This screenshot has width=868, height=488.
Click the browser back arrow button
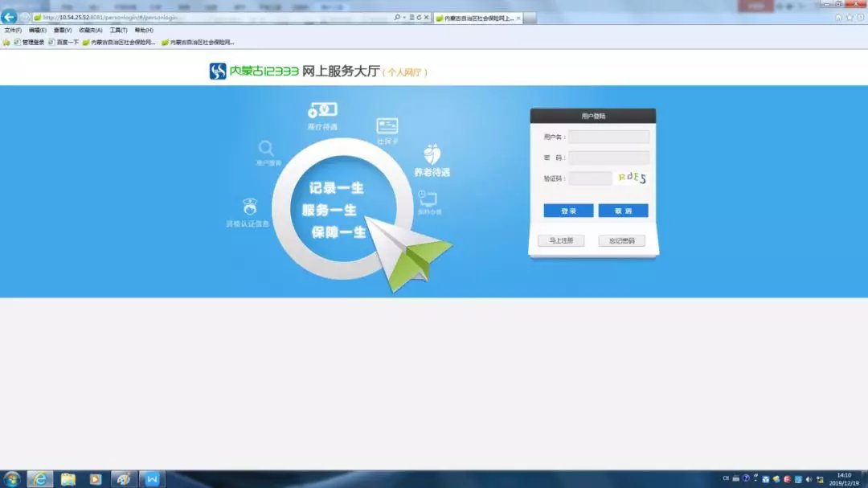pyautogui.click(x=9, y=17)
